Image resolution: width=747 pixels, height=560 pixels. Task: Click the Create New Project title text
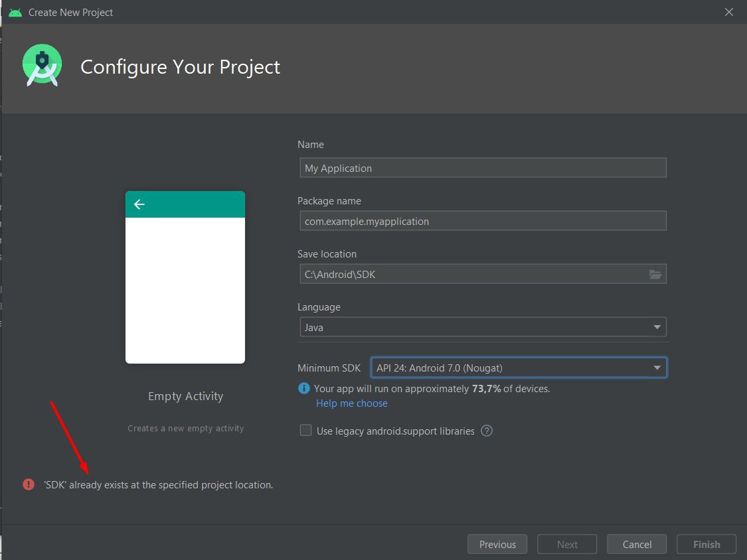point(70,13)
